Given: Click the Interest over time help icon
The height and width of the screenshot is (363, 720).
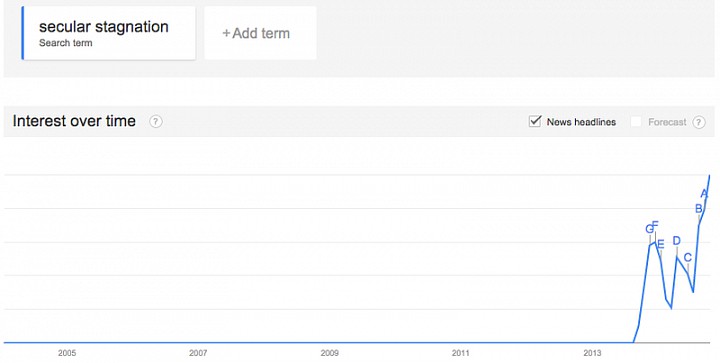Looking at the screenshot, I should 156,122.
